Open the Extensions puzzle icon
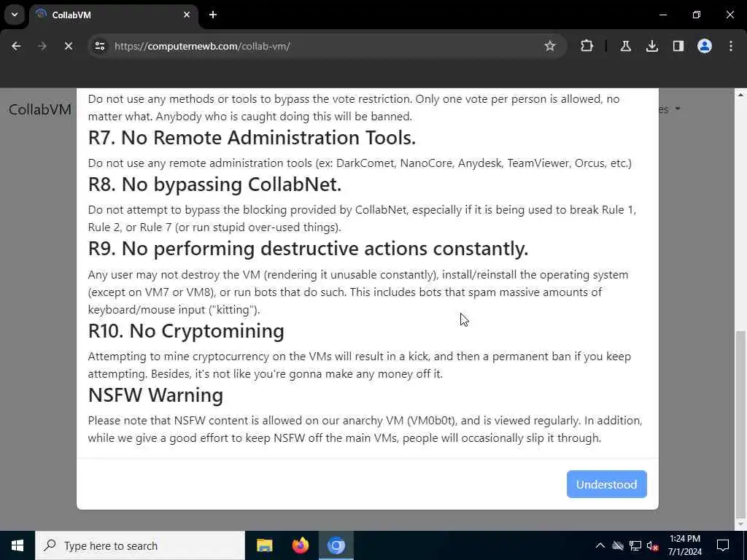The height and width of the screenshot is (560, 747). click(x=587, y=46)
